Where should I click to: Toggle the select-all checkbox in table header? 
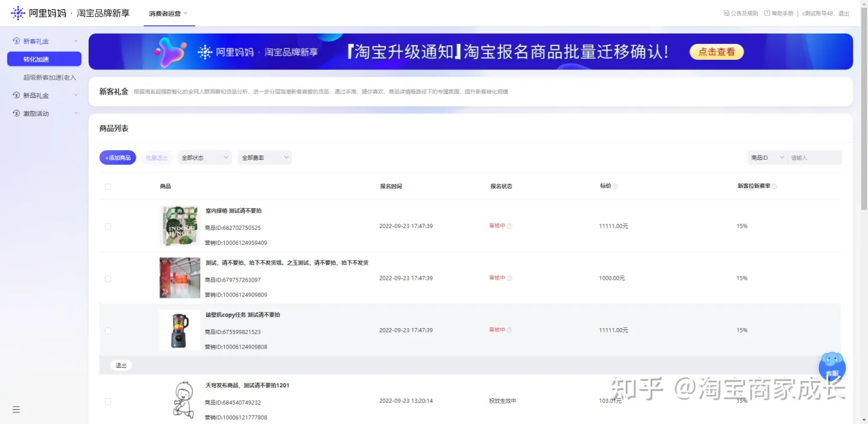click(108, 187)
